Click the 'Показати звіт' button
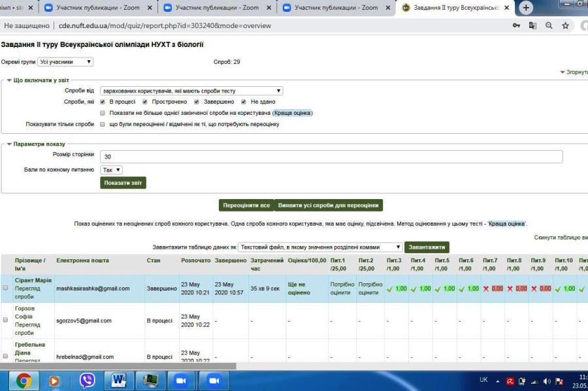This screenshot has width=588, height=391. click(123, 183)
